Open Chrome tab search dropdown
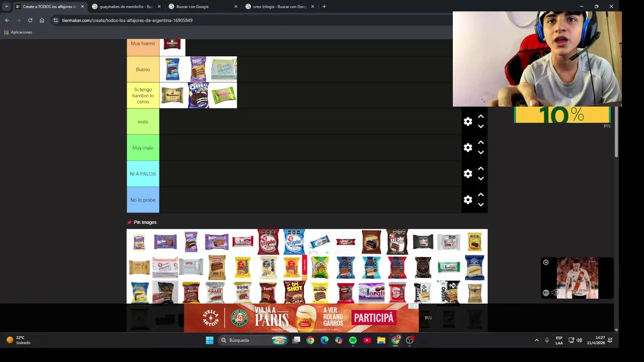 click(x=6, y=7)
